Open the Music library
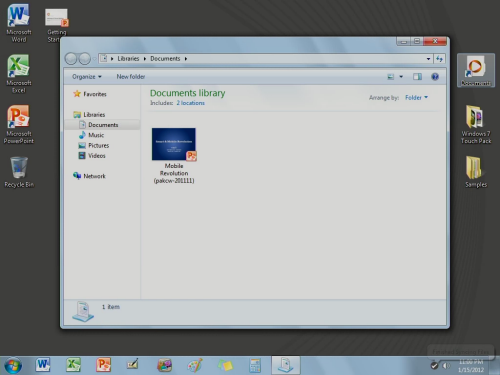 (92, 135)
